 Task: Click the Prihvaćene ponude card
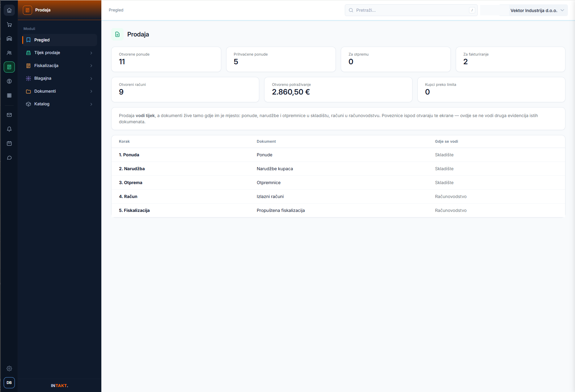click(x=281, y=59)
